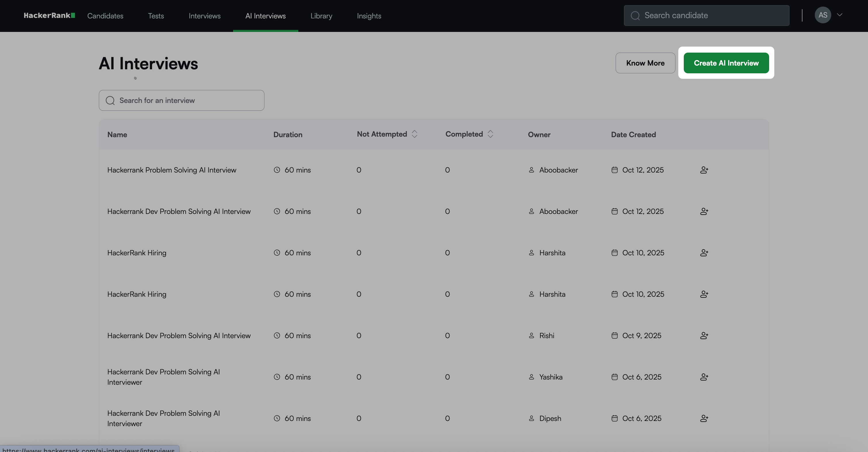View the Insights tab
The height and width of the screenshot is (452, 868).
[369, 16]
